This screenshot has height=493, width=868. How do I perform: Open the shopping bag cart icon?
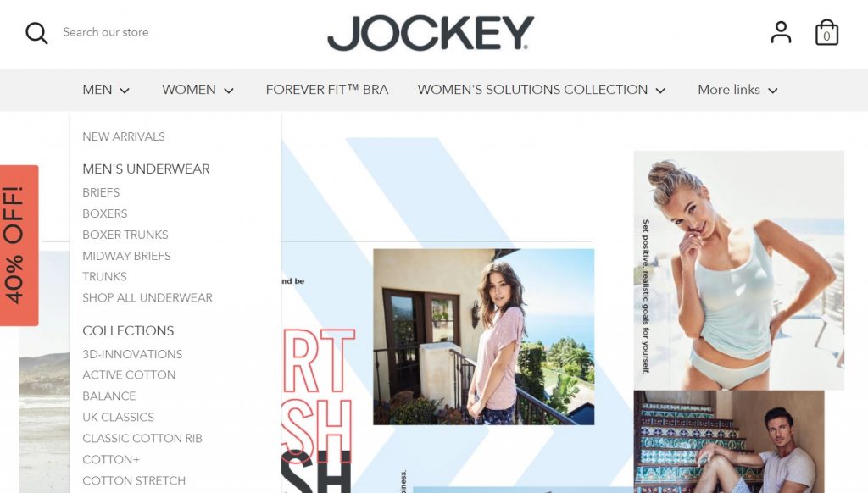(826, 32)
